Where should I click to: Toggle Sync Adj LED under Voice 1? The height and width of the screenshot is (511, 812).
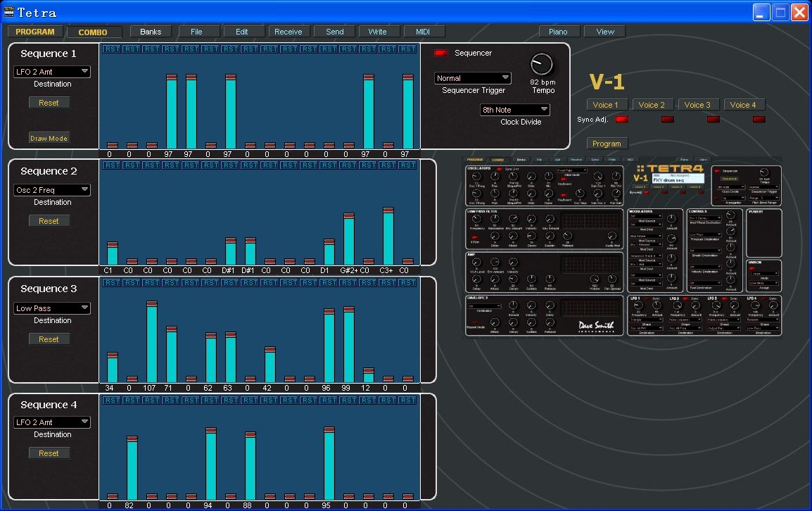pyautogui.click(x=622, y=119)
